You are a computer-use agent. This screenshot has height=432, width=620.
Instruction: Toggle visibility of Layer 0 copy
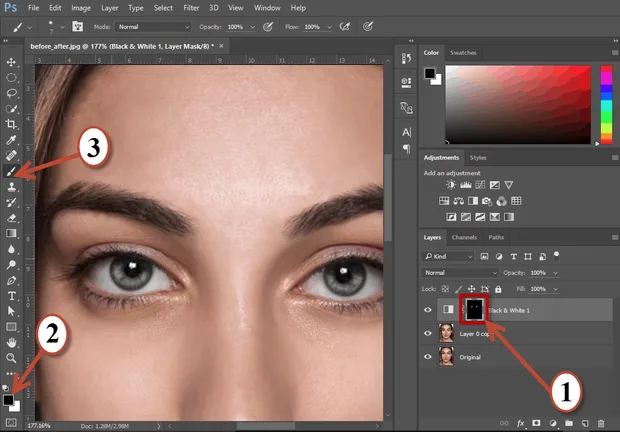point(428,333)
